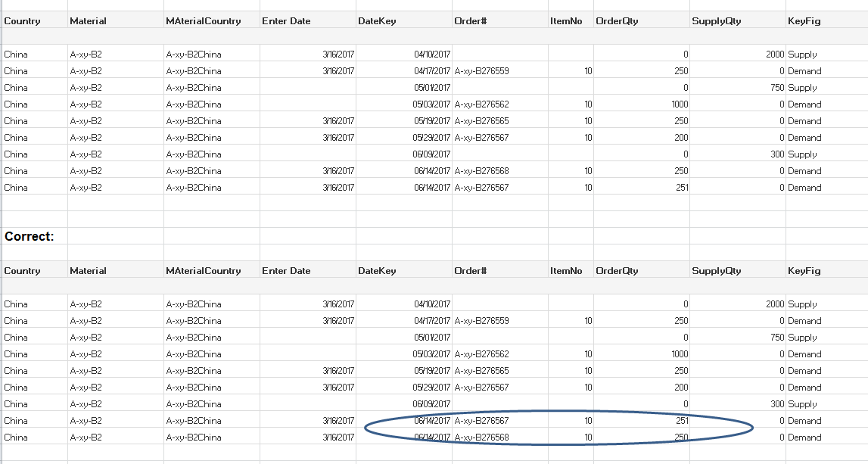Select the 300 SupplyQty cell in the bottom table

point(777,404)
